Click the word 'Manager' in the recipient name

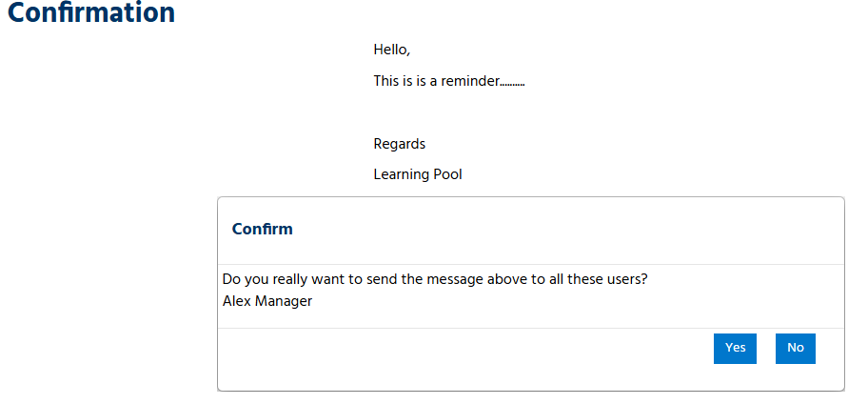coord(284,301)
